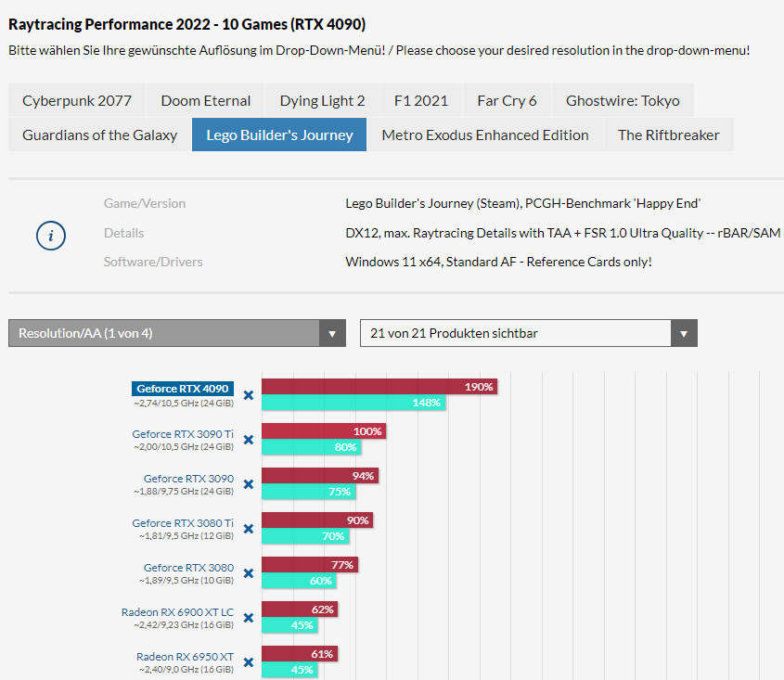Click the '~2,74/10,5 GHz (24 GiB)' spec text

tap(184, 403)
